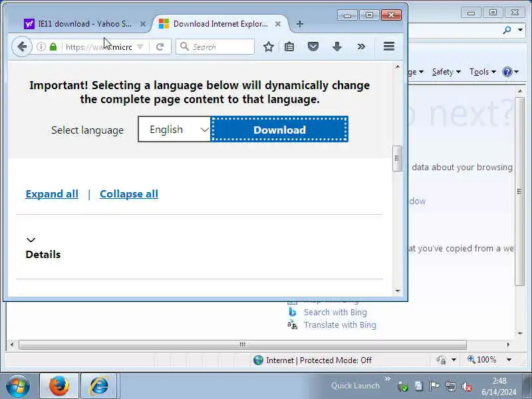Screen dimensions: 532x399
Task: Click Internet Protected Mode Off status text
Action: point(319,360)
